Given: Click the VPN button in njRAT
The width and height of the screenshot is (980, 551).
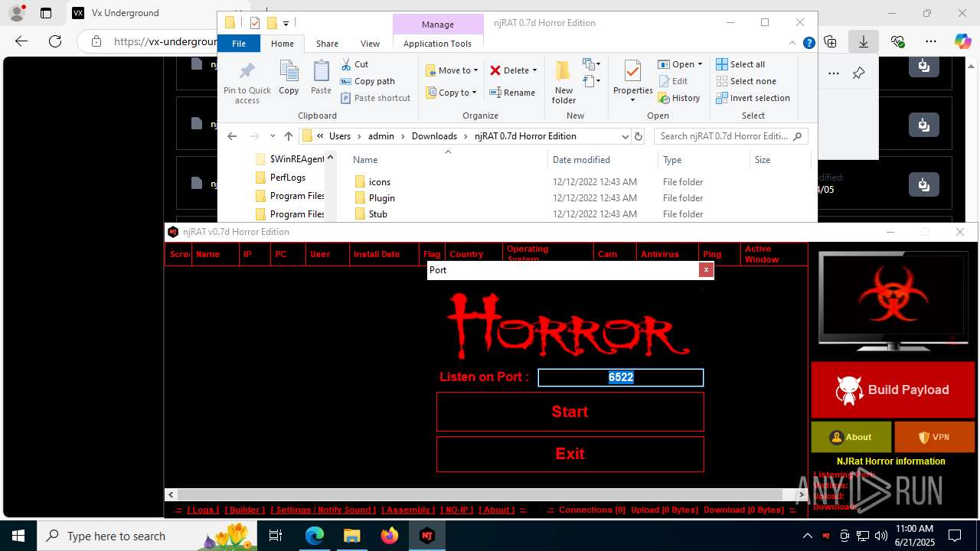Looking at the screenshot, I should 934,437.
